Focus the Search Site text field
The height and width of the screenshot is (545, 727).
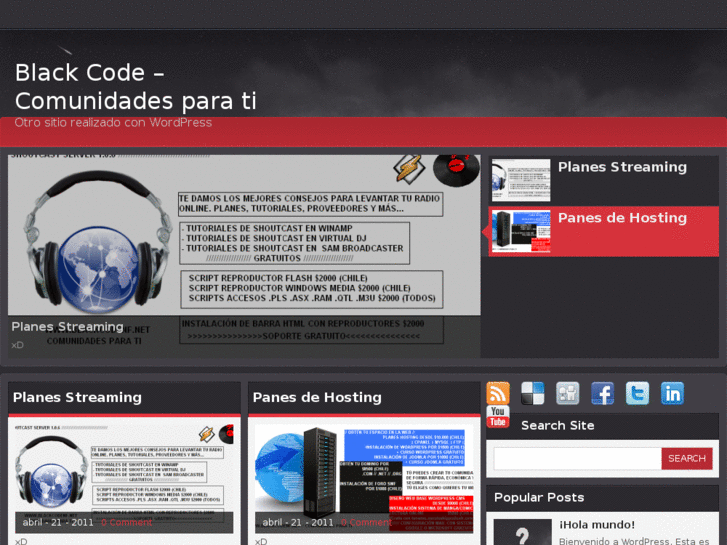tap(577, 458)
